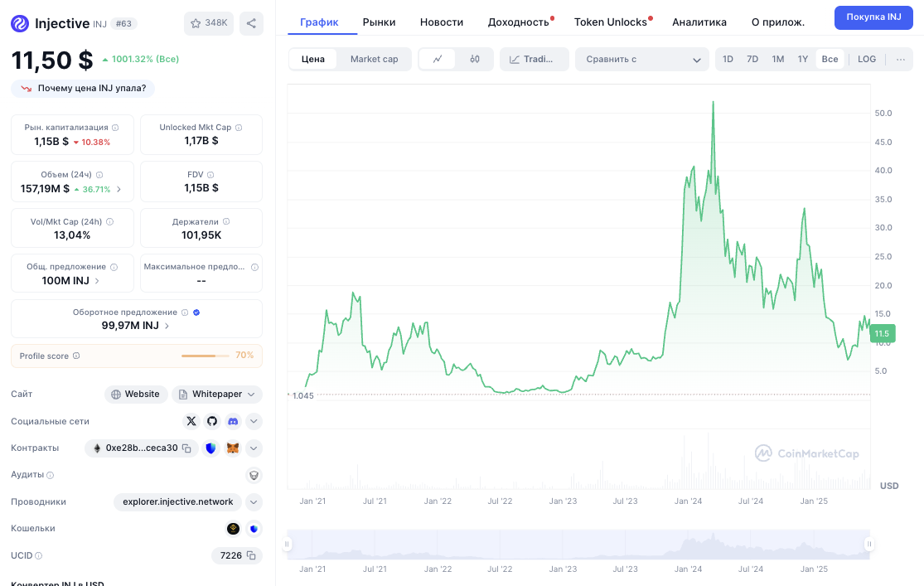Expand the Whitepaper dropdown
This screenshot has height=586, width=924.
(252, 394)
